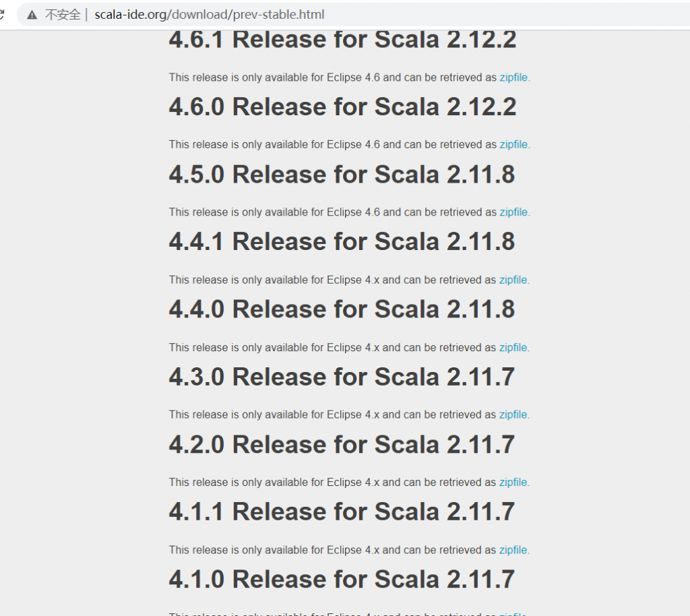Click the 4.1.0 Release for Scala heading
This screenshot has height=616, width=690.
tap(342, 580)
